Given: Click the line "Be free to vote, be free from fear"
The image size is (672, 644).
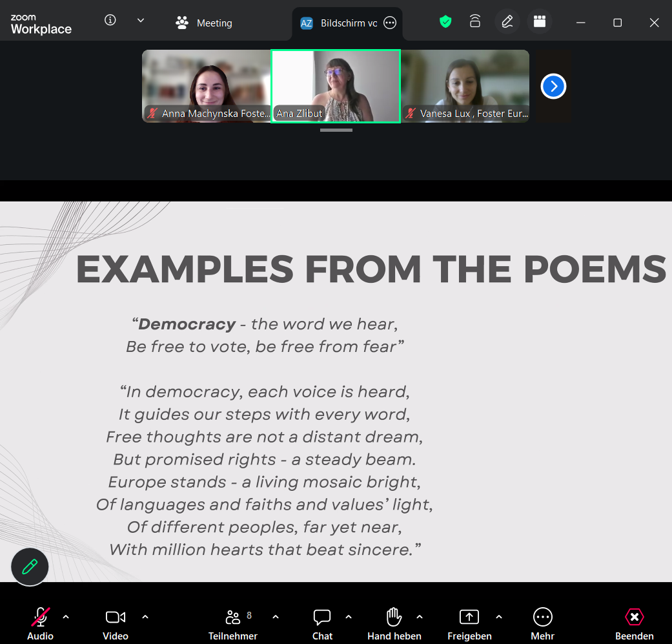Looking at the screenshot, I should pyautogui.click(x=265, y=346).
